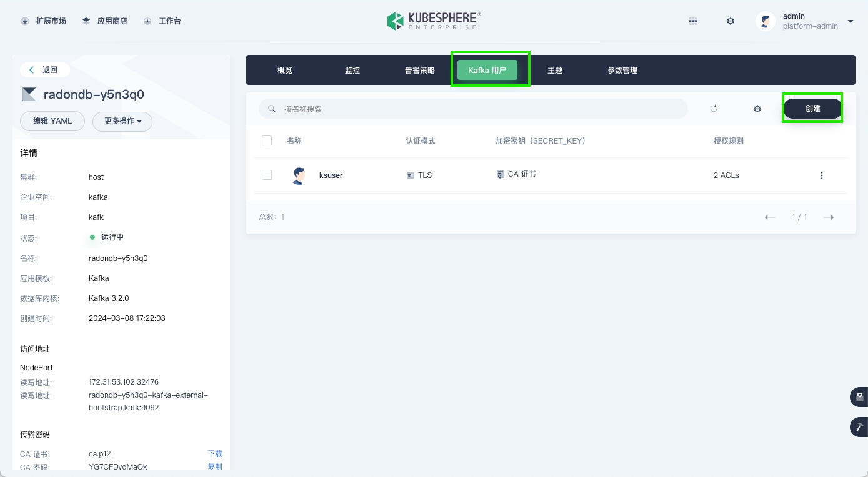Click the 创建 button
Screen dimensions: 868x477
tap(812, 109)
